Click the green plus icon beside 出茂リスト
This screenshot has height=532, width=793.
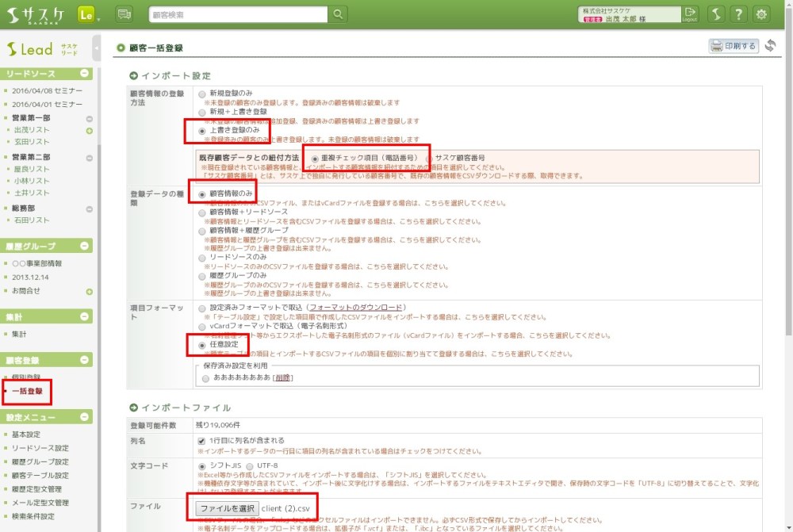click(90, 130)
